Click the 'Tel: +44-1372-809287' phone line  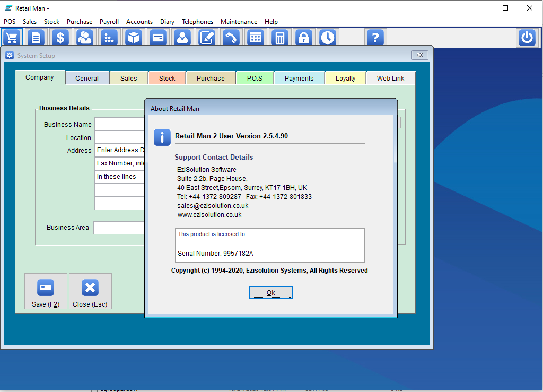click(x=209, y=197)
